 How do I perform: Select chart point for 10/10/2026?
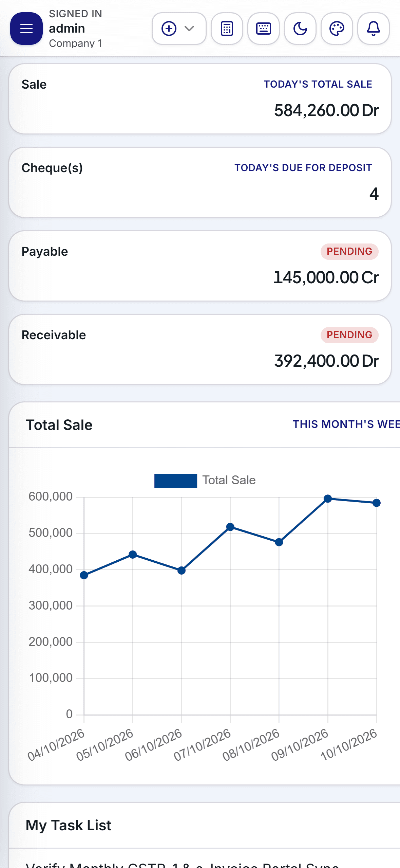coord(376,503)
